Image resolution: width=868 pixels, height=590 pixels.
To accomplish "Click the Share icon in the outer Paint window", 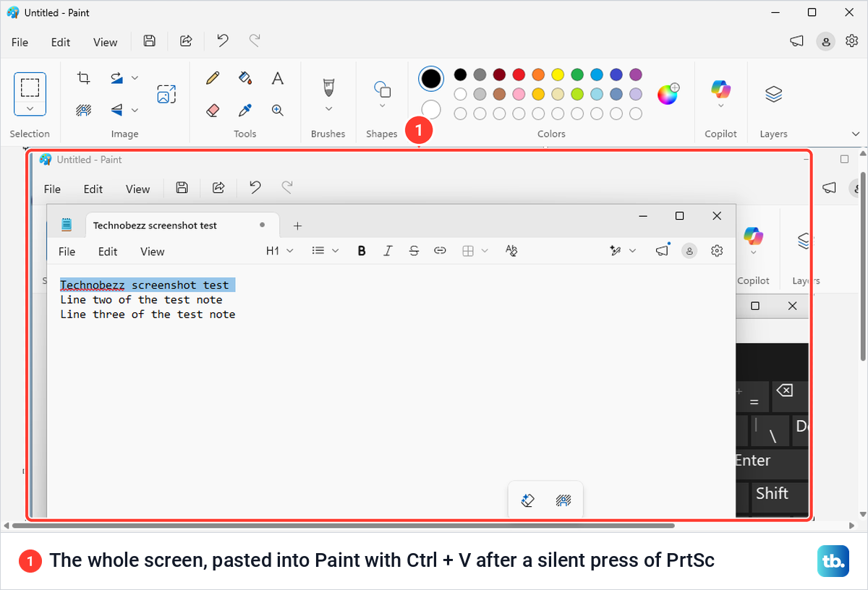I will click(x=186, y=41).
